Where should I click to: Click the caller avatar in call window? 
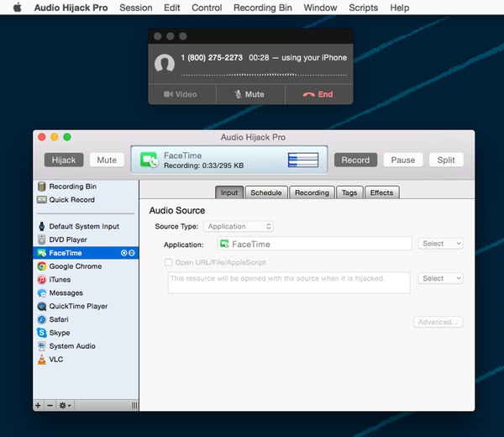(x=165, y=63)
